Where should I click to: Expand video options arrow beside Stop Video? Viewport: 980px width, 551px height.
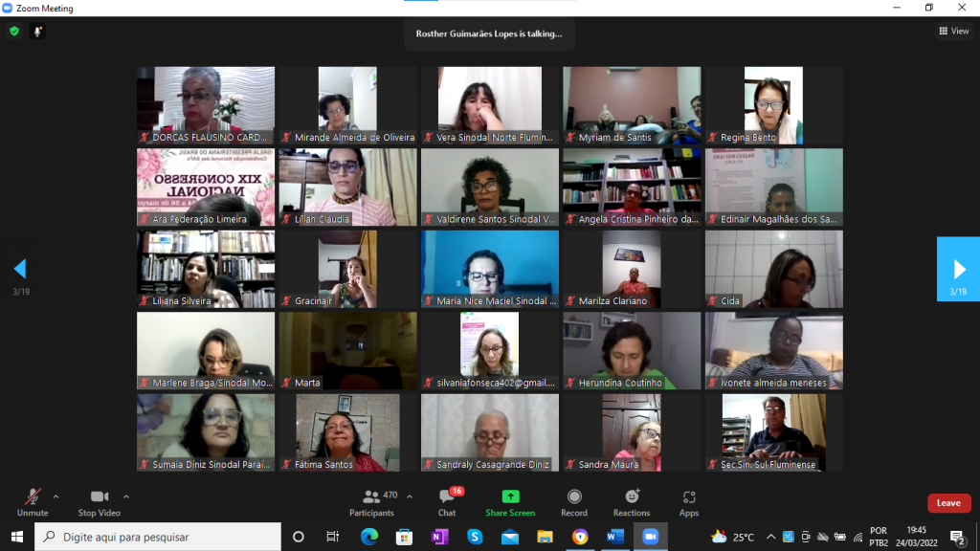click(126, 496)
